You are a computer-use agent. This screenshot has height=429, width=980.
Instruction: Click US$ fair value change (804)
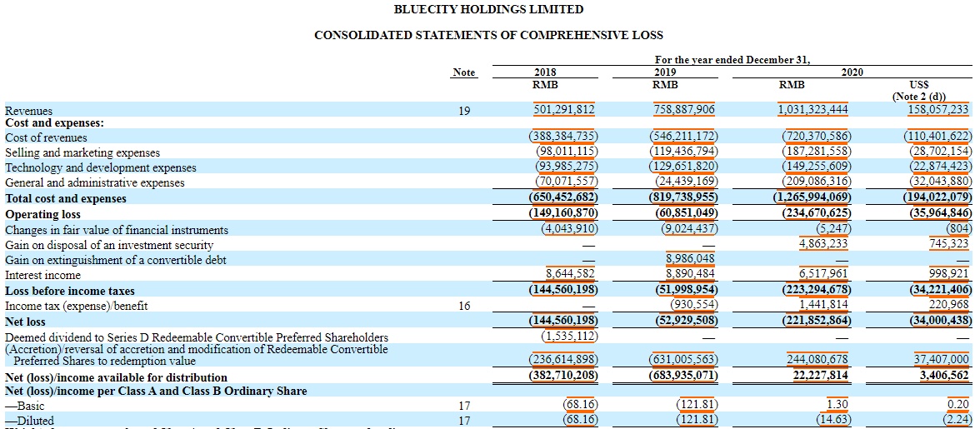[959, 229]
